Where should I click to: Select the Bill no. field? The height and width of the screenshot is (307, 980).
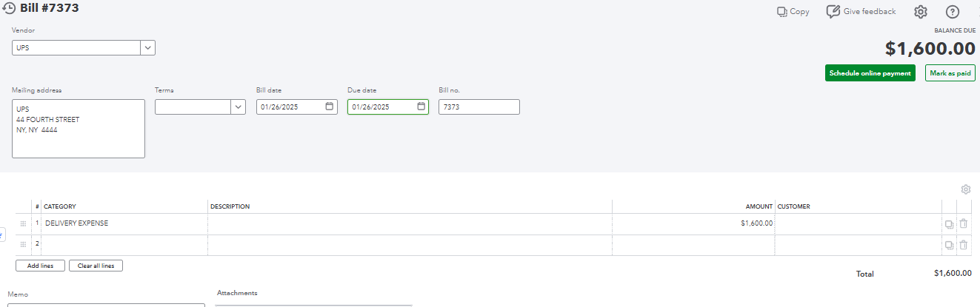479,107
